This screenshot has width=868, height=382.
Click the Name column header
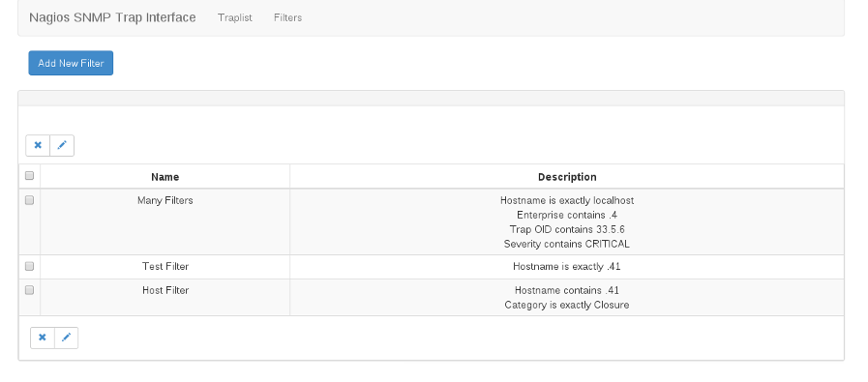point(165,177)
